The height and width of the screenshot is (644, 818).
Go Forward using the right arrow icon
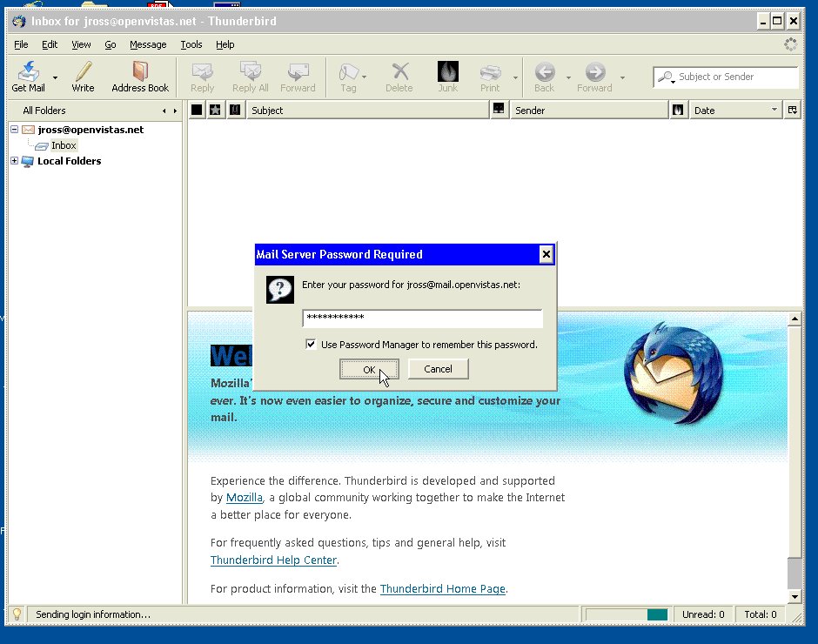point(594,72)
